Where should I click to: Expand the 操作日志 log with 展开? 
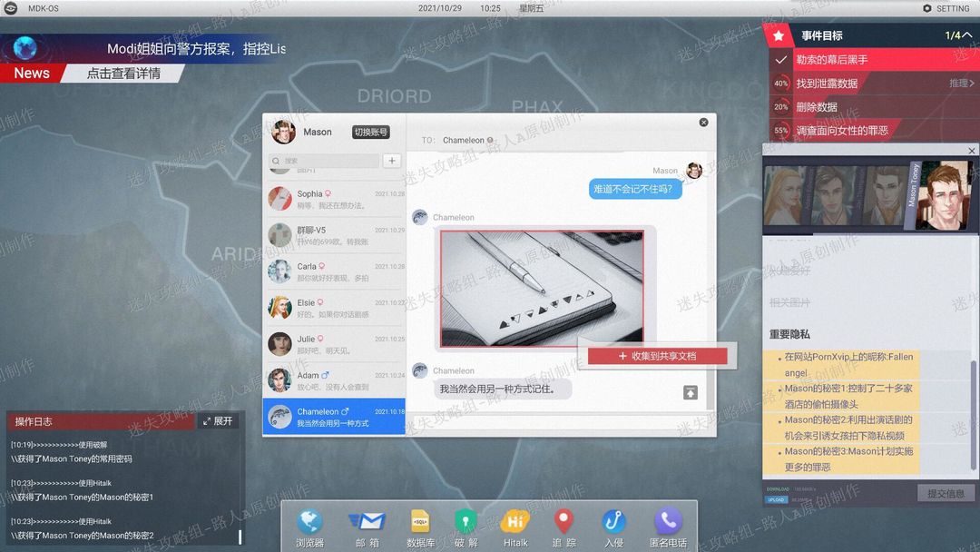click(x=218, y=421)
